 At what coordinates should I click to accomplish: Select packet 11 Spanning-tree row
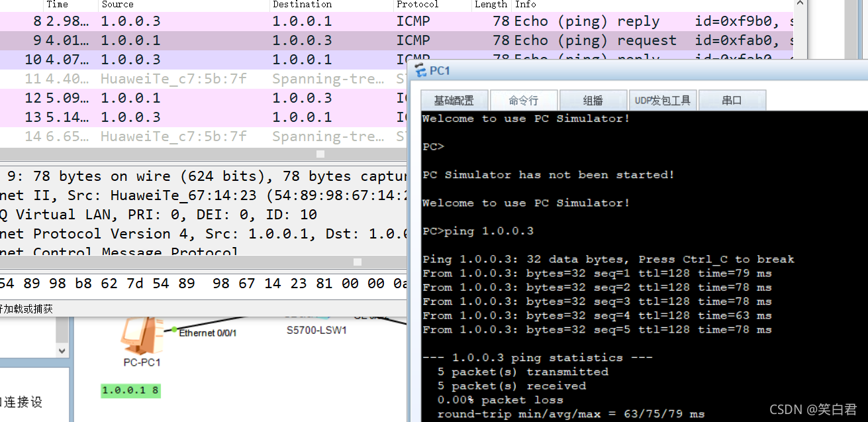tap(203, 79)
